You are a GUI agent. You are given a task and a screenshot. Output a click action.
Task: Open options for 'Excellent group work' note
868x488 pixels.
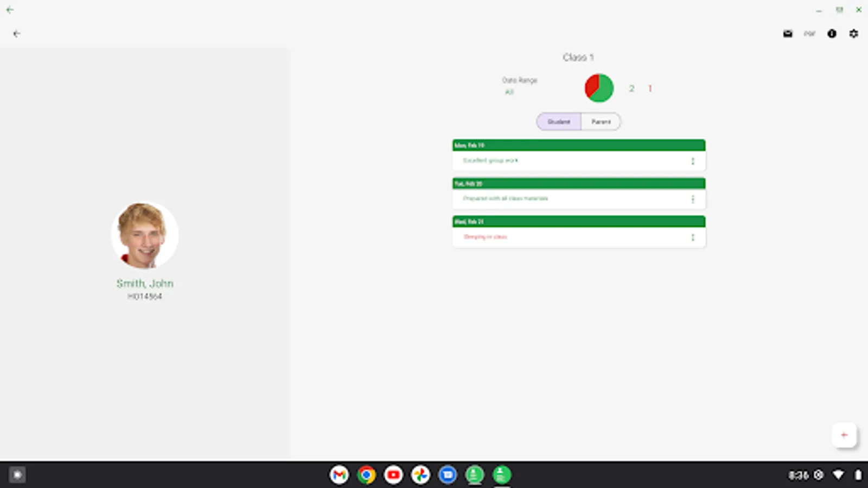click(693, 160)
